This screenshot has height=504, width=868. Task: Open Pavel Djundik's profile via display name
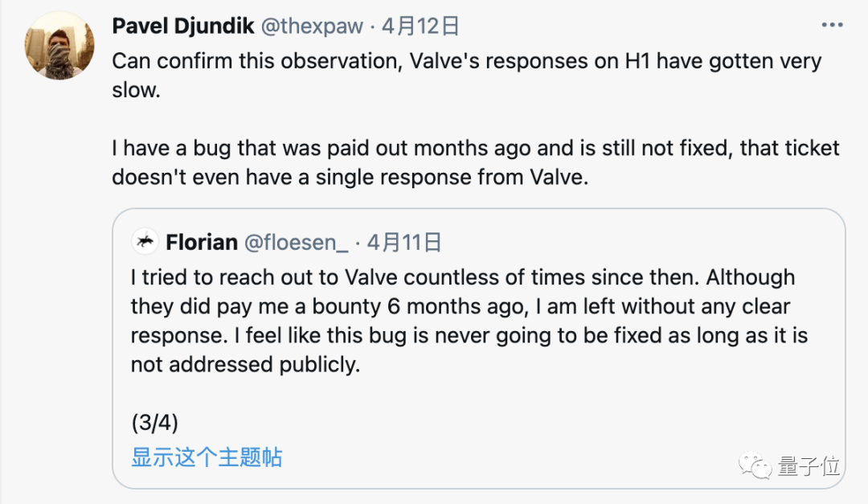182,26
